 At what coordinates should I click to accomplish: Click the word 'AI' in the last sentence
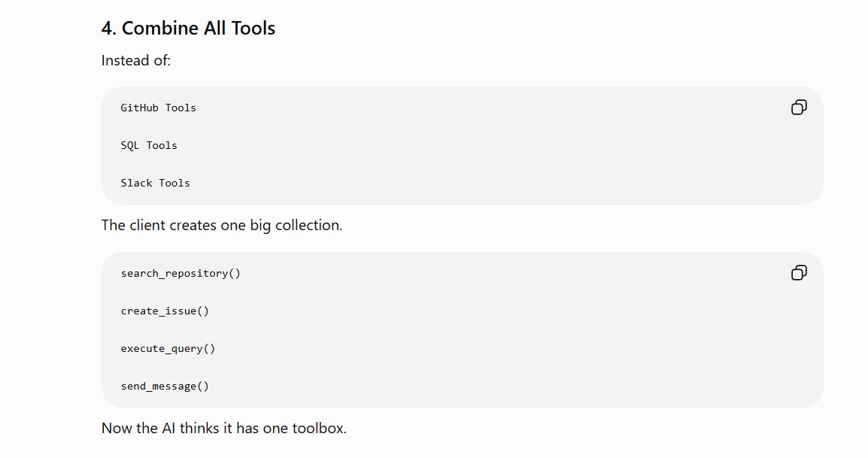[168, 429]
